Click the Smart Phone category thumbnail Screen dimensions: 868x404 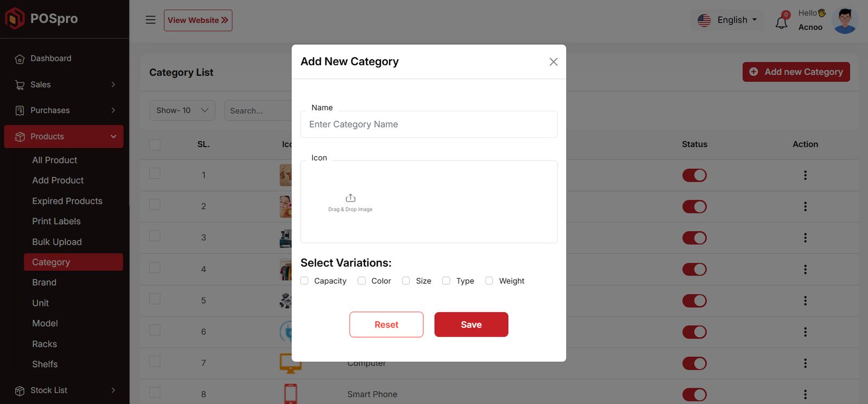tap(290, 394)
